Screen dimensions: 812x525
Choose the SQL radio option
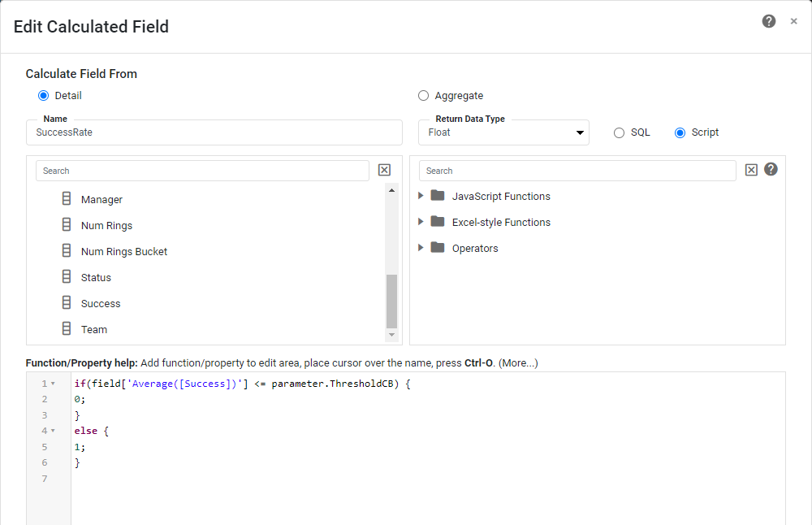click(x=619, y=132)
